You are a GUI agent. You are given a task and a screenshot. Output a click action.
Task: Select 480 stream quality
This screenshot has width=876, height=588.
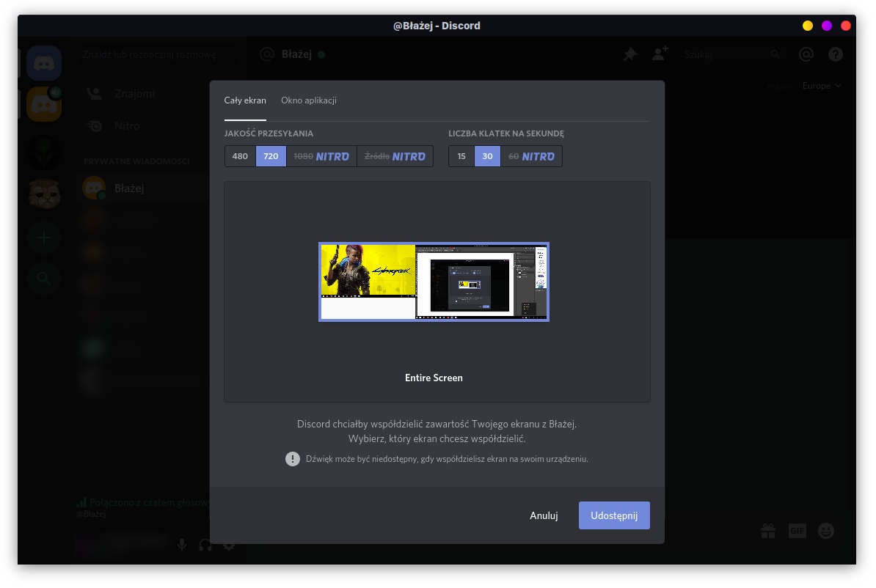click(x=240, y=156)
